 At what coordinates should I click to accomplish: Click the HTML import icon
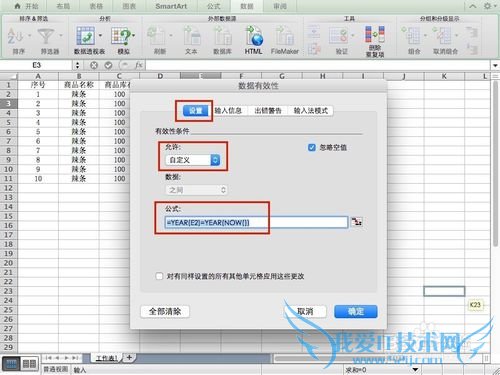tap(254, 36)
